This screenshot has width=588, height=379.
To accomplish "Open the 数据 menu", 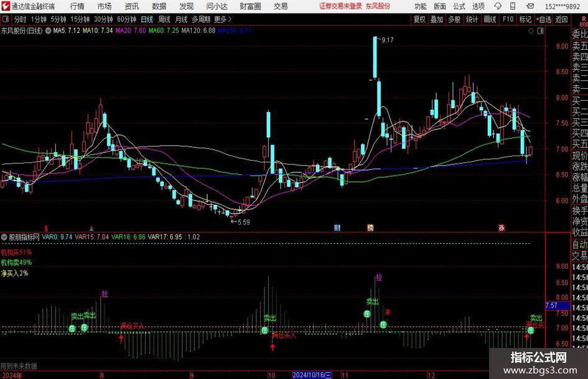I will point(159,6).
